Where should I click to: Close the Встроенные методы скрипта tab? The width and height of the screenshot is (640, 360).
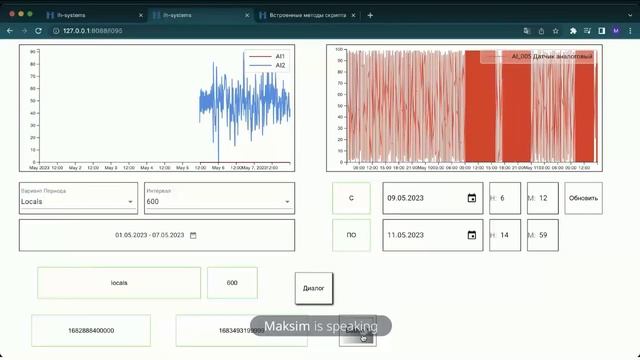(x=353, y=15)
